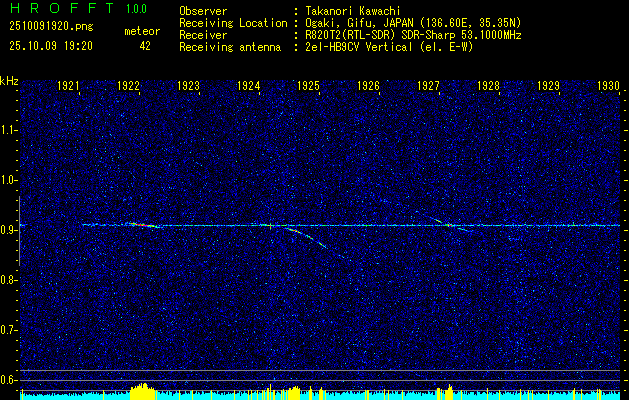Click the 1927 time axis label
Image resolution: width=629 pixels, height=400 pixels.
point(428,87)
